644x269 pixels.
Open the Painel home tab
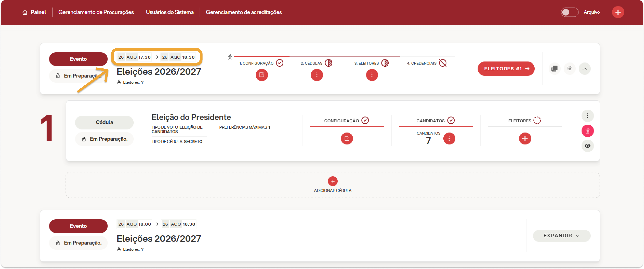tap(34, 12)
